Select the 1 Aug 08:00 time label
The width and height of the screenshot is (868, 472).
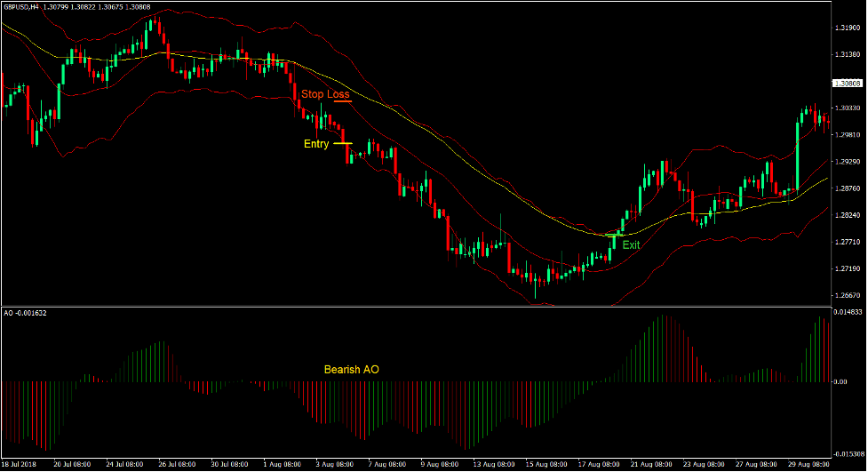pos(283,465)
